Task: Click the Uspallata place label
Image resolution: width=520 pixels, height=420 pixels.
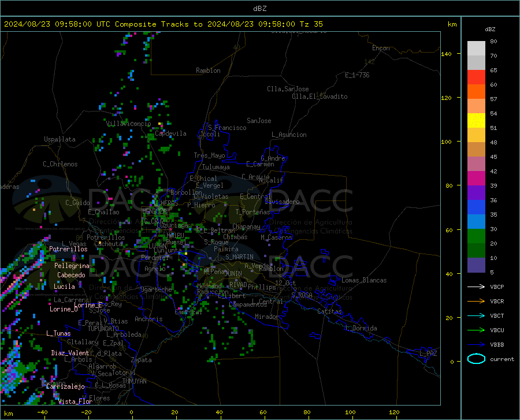Action: click(60, 139)
